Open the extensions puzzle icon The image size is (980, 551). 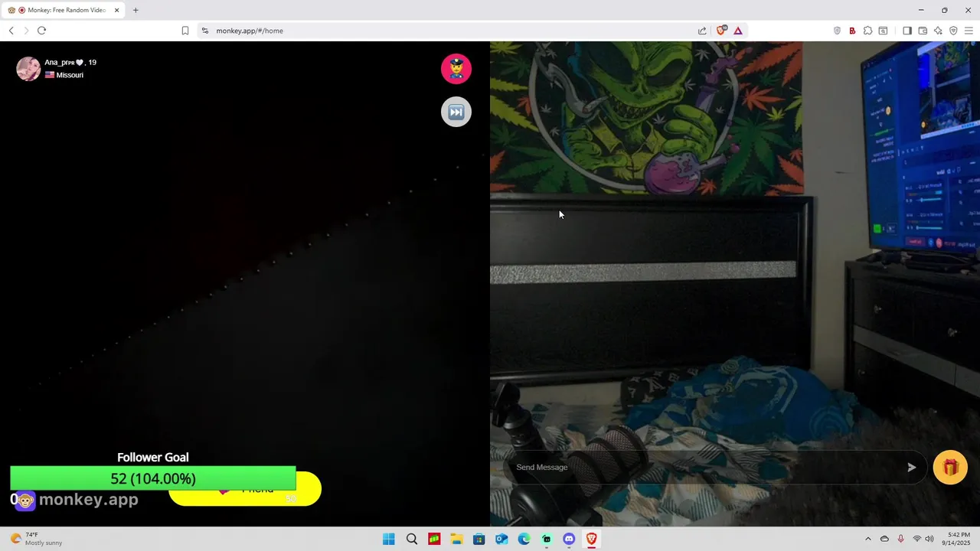(867, 31)
